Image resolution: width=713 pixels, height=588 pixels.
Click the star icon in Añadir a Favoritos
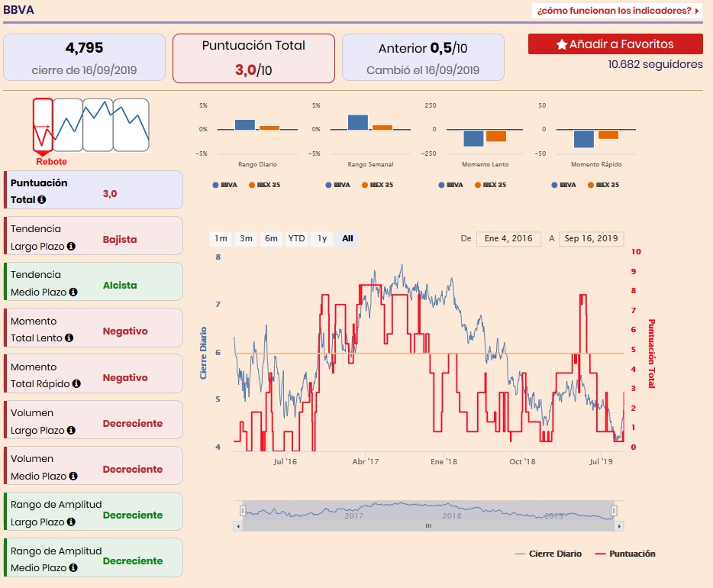pyautogui.click(x=562, y=44)
